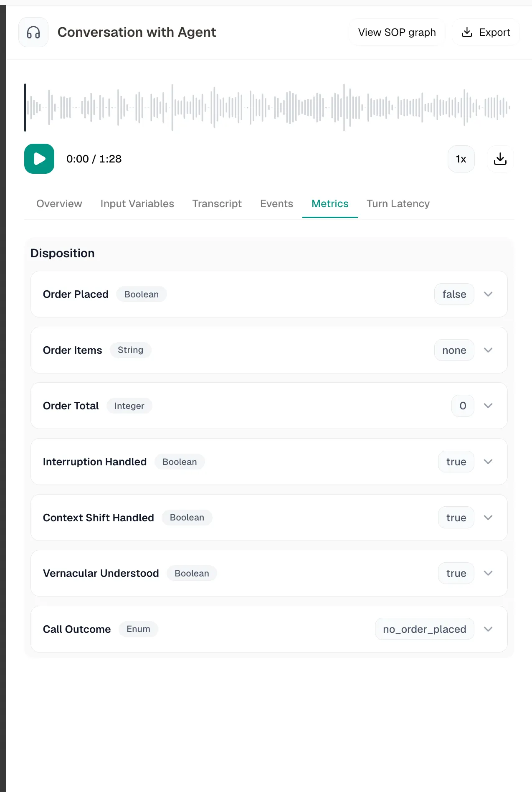Expand the Call Outcome row chevron
Image resolution: width=532 pixels, height=792 pixels.
[488, 629]
